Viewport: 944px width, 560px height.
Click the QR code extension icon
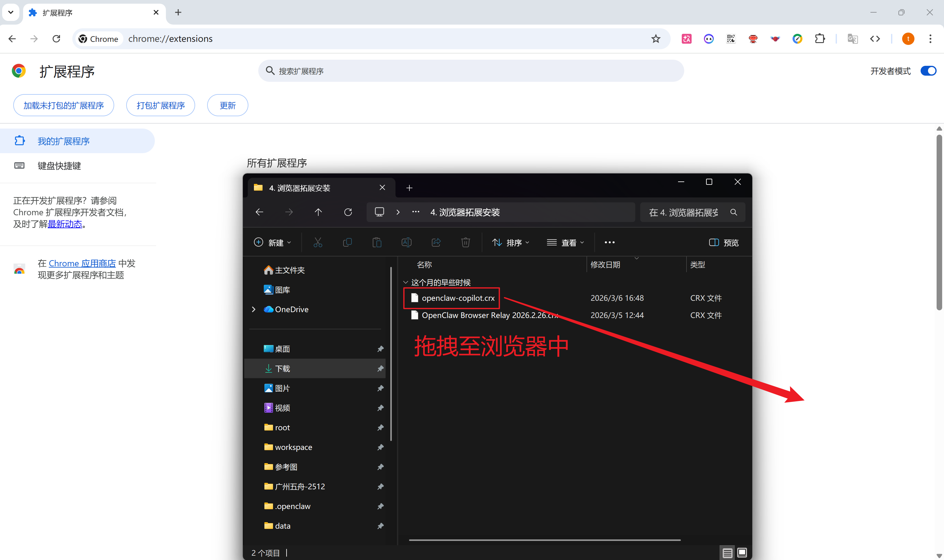[731, 39]
